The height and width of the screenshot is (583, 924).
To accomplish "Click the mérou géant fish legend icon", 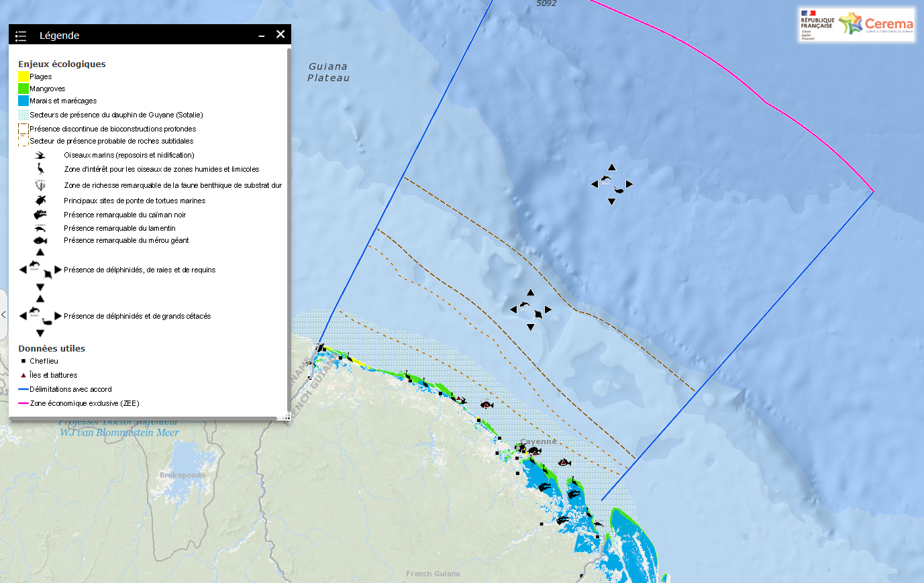I will tap(40, 240).
